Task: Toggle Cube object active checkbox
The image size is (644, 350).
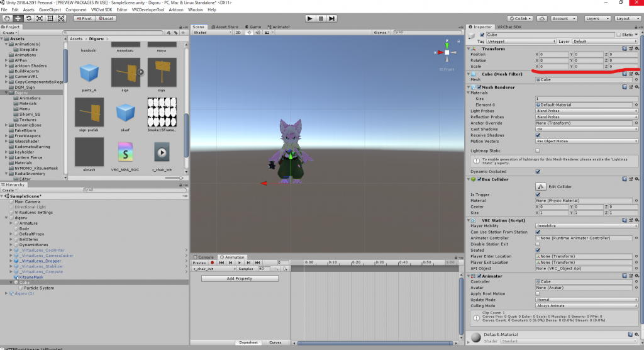Action: pyautogui.click(x=482, y=35)
